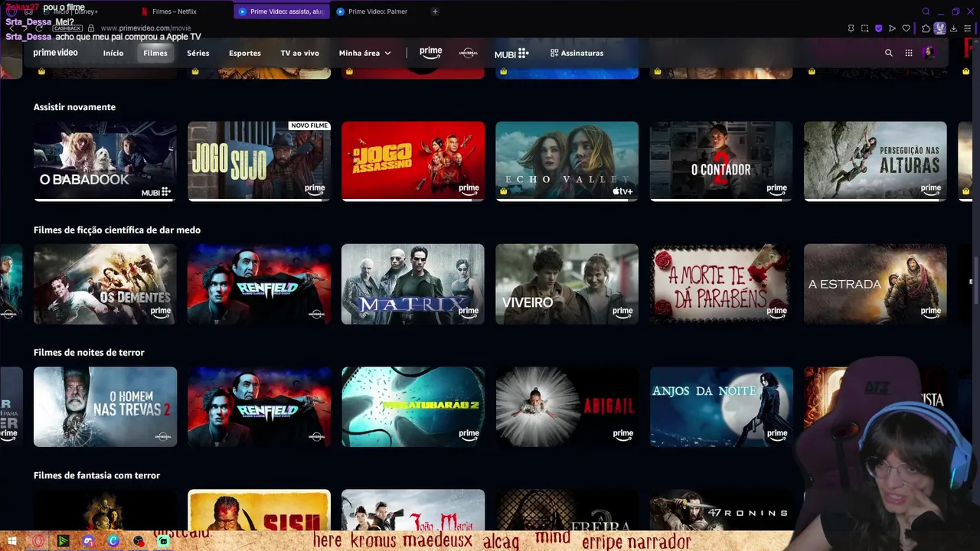Viewport: 980px width, 551px height.
Task: Open Echo Valley movie thumbnail
Action: [x=567, y=161]
